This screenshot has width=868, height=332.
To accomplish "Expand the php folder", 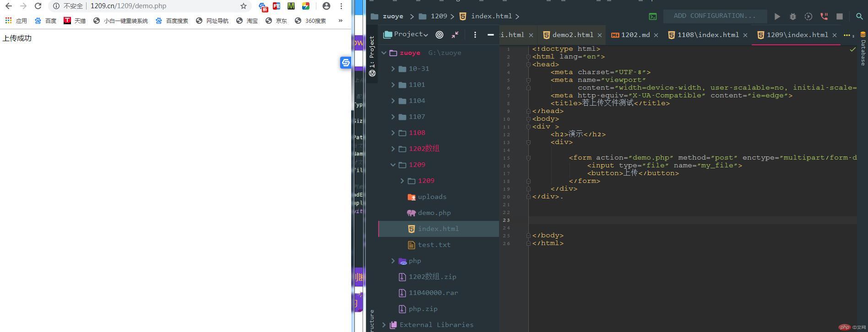I will [x=393, y=261].
